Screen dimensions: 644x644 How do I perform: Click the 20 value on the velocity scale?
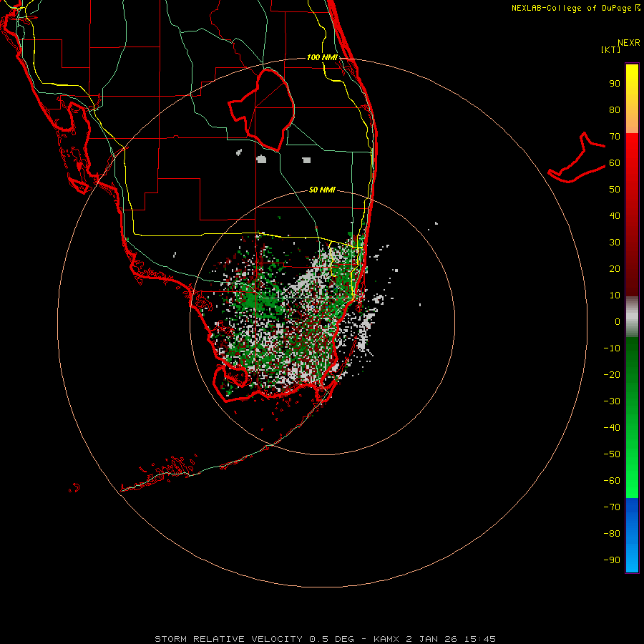pyautogui.click(x=615, y=269)
